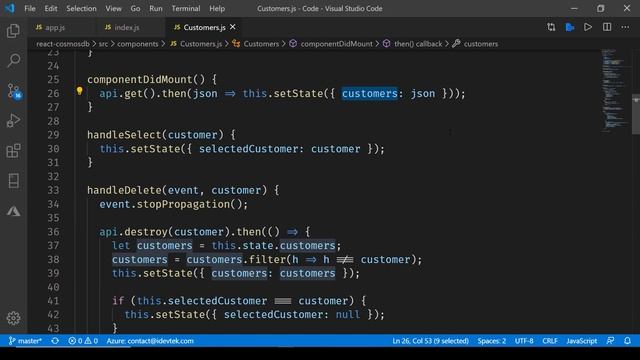Click line number 41 in the gutter
Image resolution: width=640 pixels, height=360 pixels.
coord(53,301)
